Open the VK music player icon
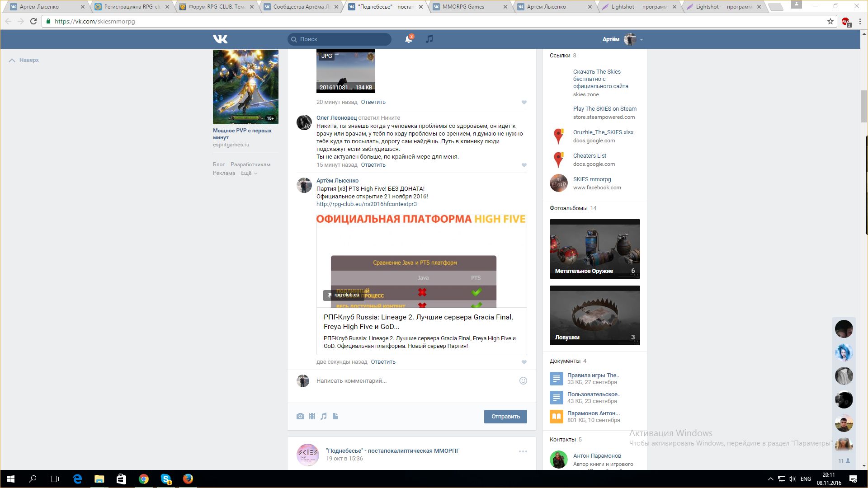Viewport: 868px width, 488px height. click(x=429, y=39)
